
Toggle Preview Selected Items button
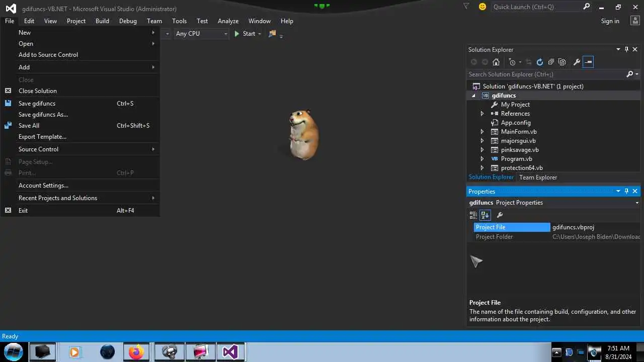(x=588, y=62)
